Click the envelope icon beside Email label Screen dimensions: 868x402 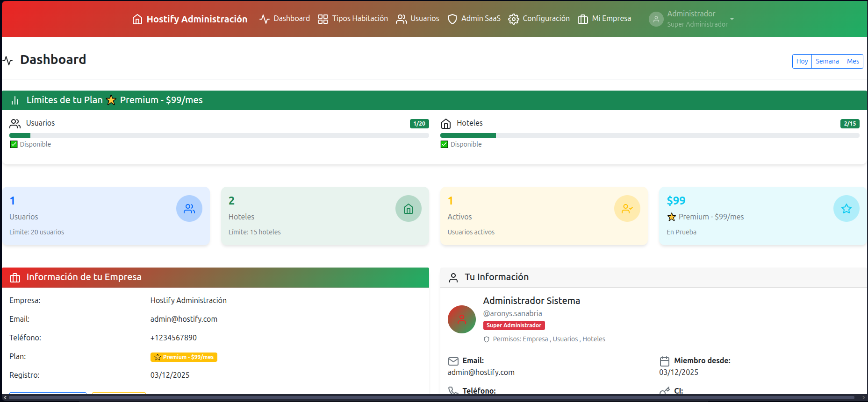tap(453, 361)
